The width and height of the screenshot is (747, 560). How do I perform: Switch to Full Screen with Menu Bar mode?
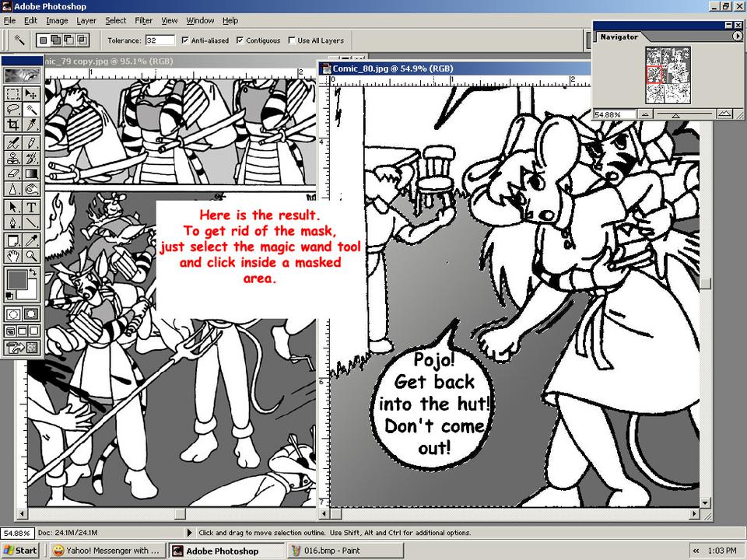click(x=23, y=331)
